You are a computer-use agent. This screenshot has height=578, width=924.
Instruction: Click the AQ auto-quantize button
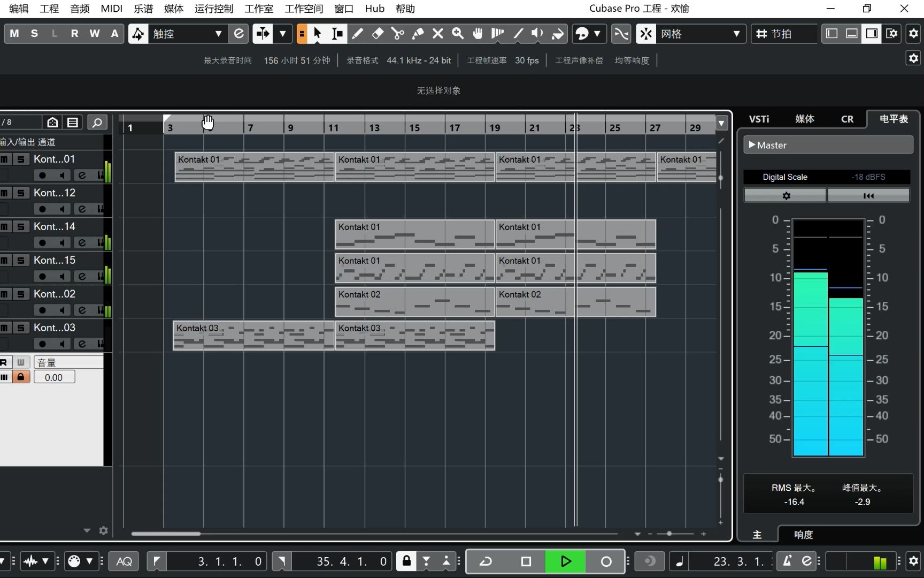pyautogui.click(x=124, y=561)
